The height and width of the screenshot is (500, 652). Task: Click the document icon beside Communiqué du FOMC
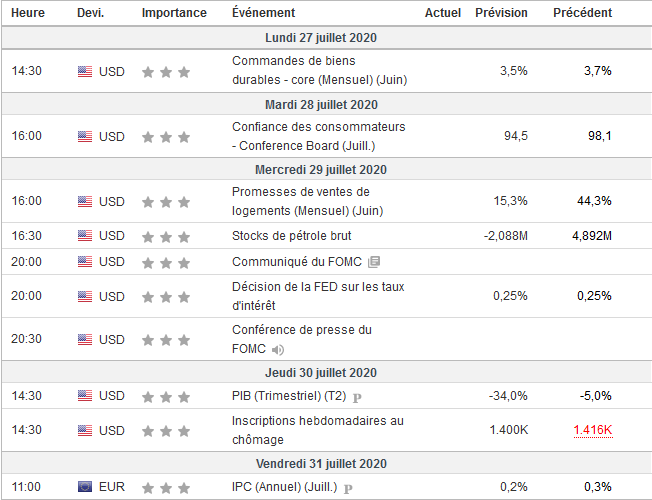click(x=374, y=262)
